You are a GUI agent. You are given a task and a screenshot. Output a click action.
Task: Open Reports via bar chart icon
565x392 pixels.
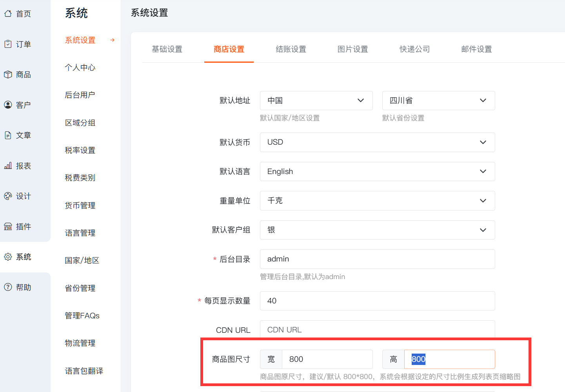click(x=8, y=166)
